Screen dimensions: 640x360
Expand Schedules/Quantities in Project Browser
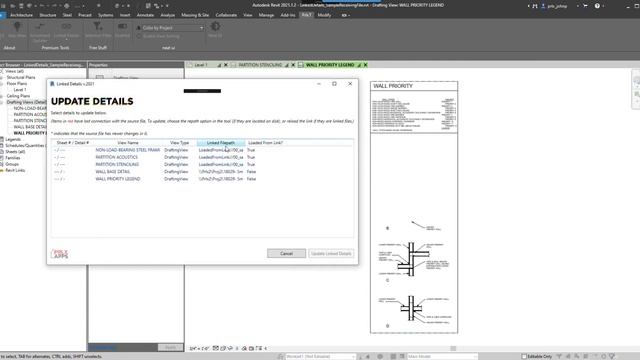tap(2, 145)
